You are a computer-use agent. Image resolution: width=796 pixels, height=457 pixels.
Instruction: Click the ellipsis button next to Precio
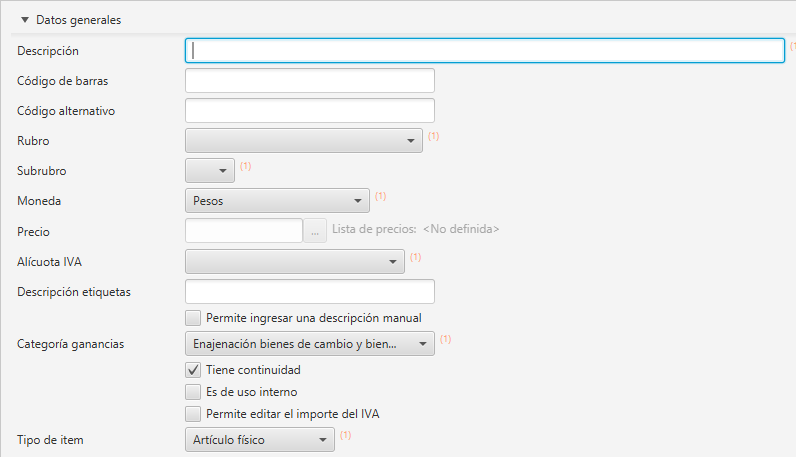click(315, 231)
